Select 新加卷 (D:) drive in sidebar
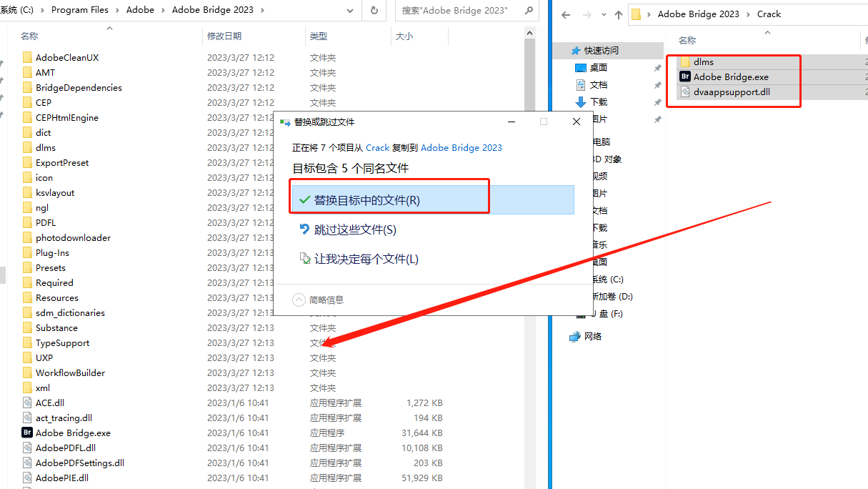This screenshot has width=868, height=489. [x=611, y=296]
